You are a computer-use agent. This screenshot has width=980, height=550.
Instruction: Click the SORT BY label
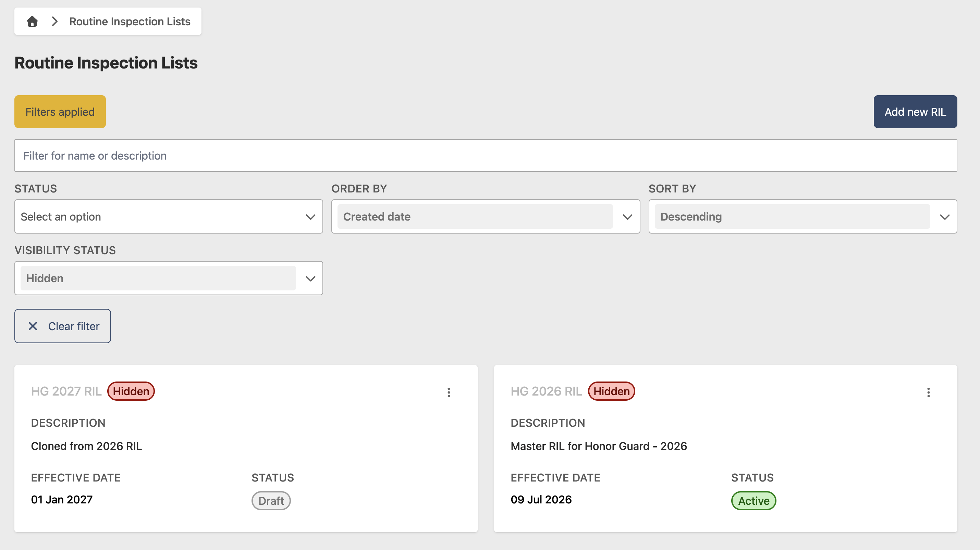point(672,189)
